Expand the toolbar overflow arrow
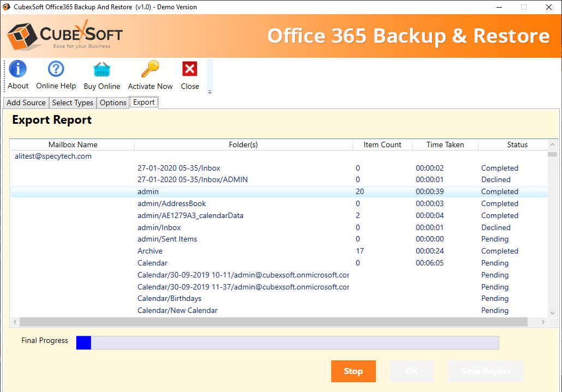The height and width of the screenshot is (392, 562). coord(210,92)
